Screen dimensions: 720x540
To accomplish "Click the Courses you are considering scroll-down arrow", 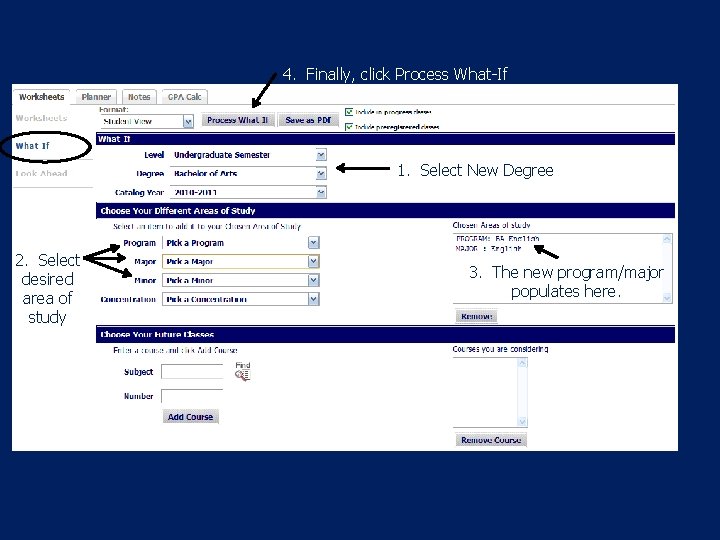I will click(x=522, y=421).
